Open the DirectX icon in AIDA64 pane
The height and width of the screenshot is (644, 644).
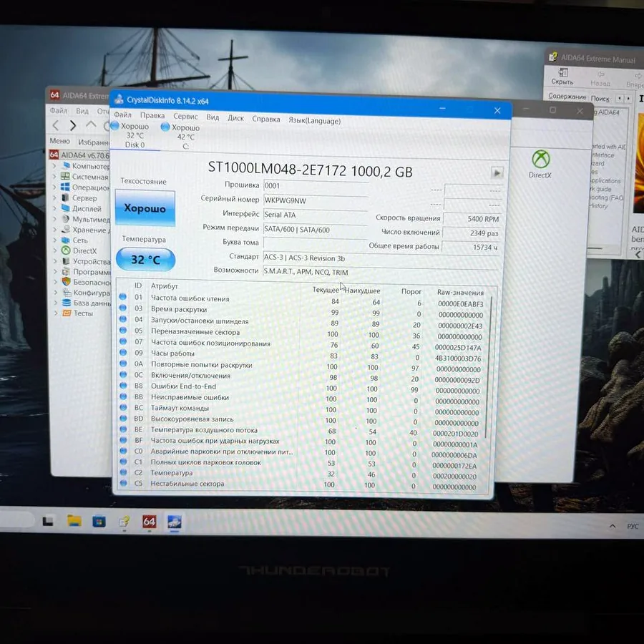click(x=540, y=164)
